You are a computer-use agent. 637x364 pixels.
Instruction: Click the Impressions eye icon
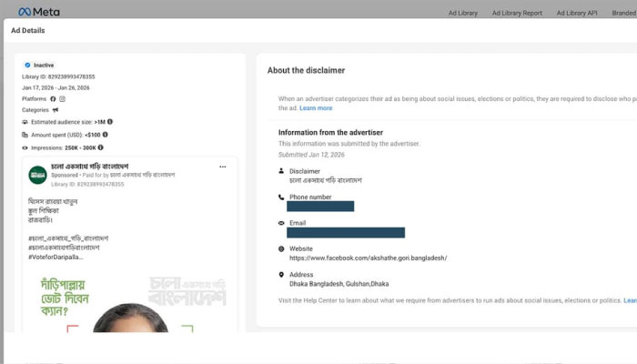[25, 147]
